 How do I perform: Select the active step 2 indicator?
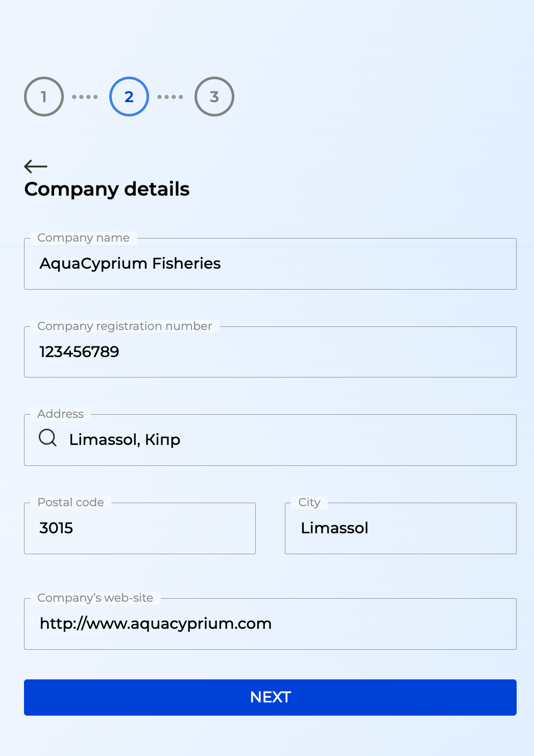(129, 97)
